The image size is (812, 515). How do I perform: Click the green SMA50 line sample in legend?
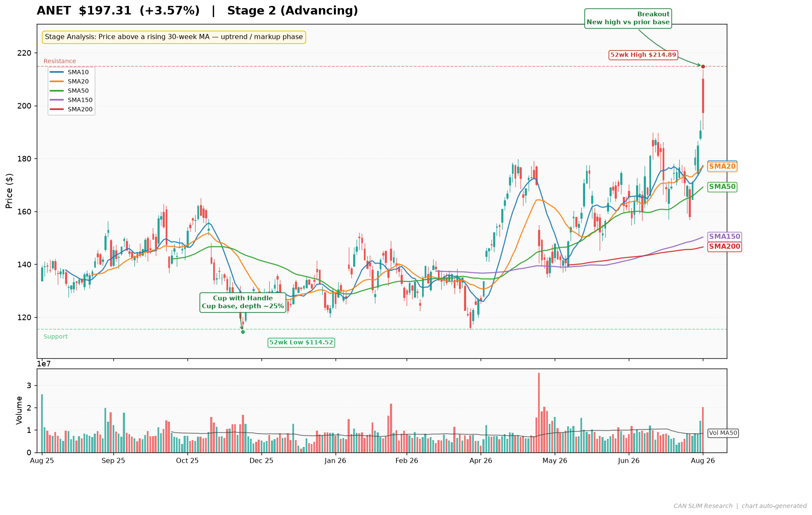point(57,91)
